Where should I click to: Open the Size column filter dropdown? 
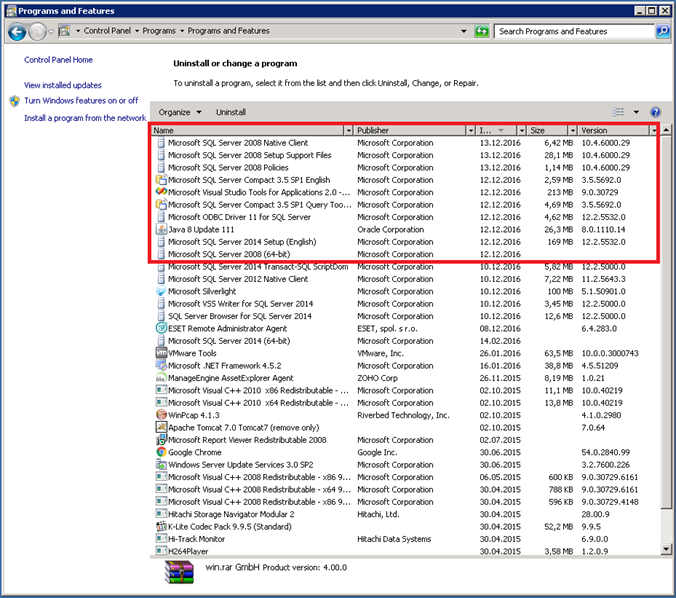click(573, 130)
